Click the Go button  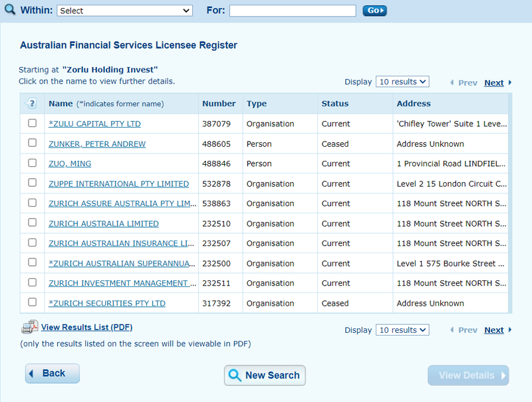374,11
